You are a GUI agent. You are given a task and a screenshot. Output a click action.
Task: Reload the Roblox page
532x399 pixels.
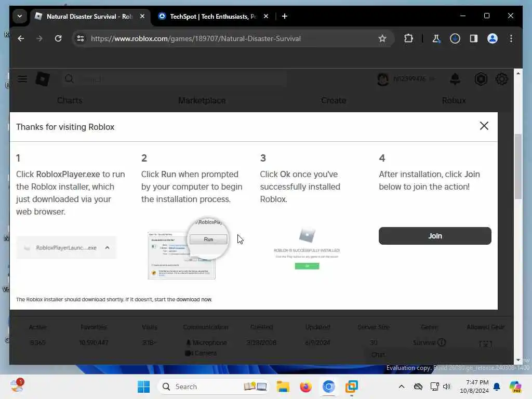tap(58, 38)
